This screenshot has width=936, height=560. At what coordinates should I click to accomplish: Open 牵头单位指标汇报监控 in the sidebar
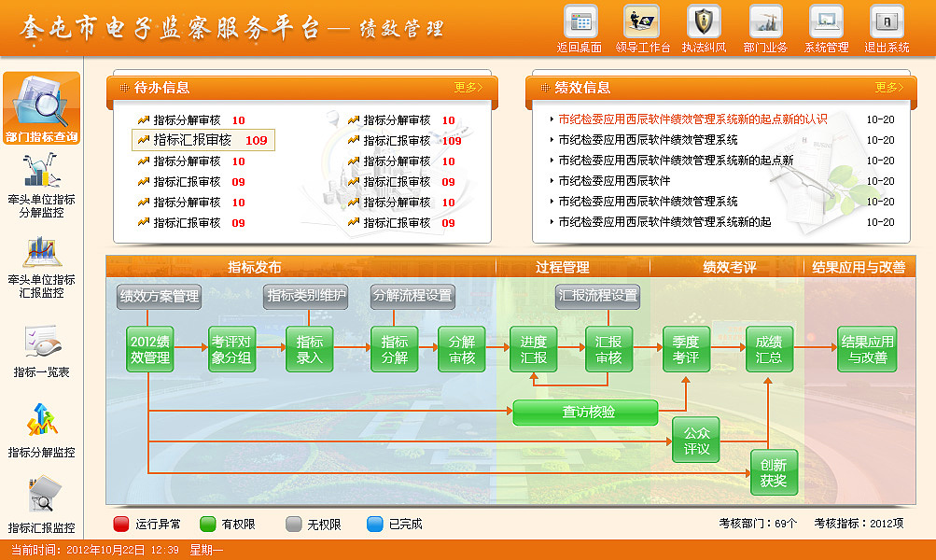(41, 267)
